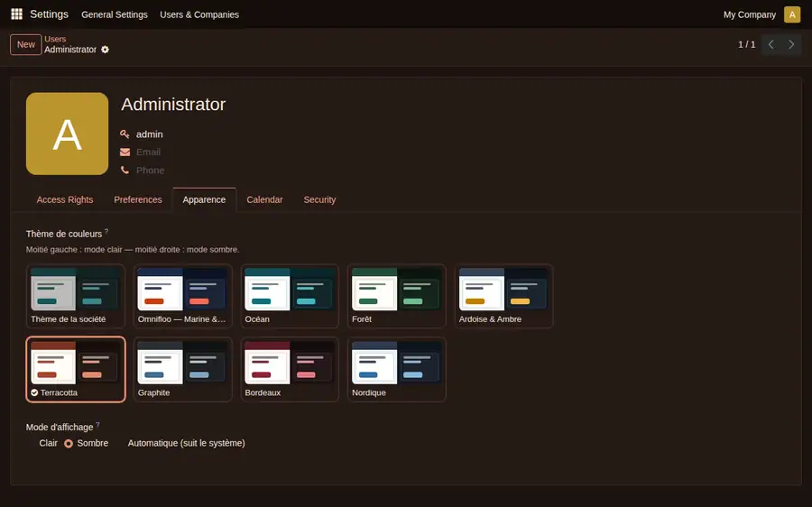Go back via the Users breadcrumb
812x507 pixels.
tap(55, 39)
